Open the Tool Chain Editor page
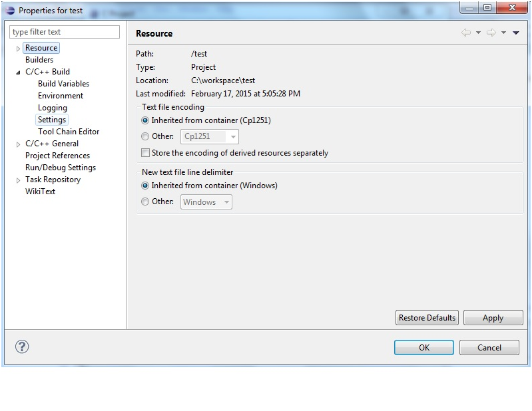 (x=69, y=132)
